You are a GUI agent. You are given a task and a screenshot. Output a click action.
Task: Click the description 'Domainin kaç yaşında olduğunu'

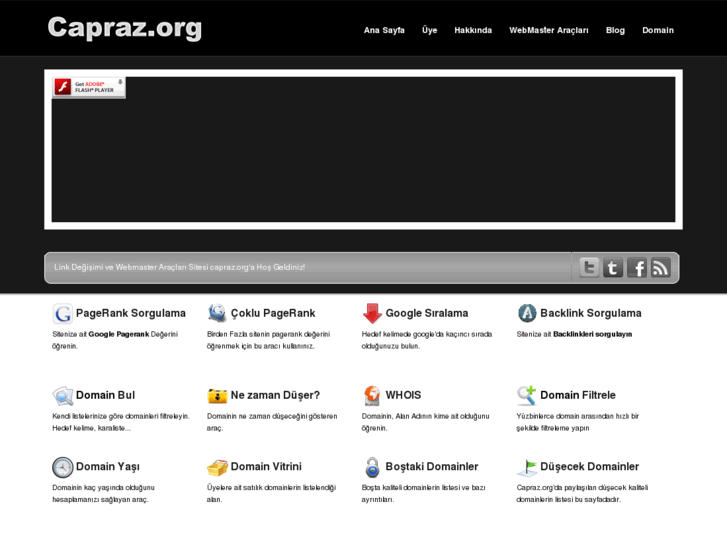coord(103,487)
